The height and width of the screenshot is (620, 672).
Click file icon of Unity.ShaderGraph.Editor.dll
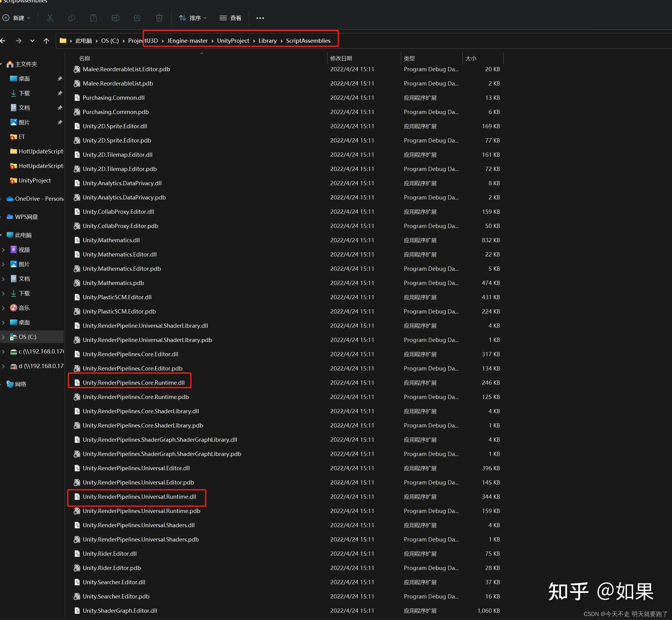click(x=77, y=611)
